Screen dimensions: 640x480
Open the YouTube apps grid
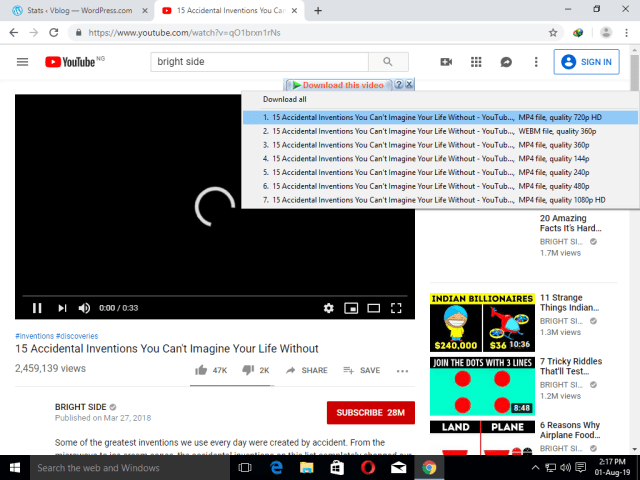click(x=476, y=62)
